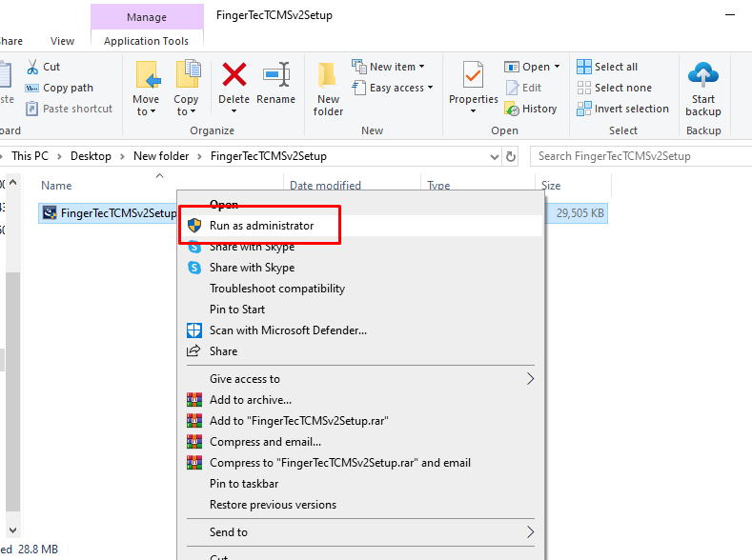Navigate to New folder in breadcrumb
Screen dimensions: 752x560
click(161, 156)
